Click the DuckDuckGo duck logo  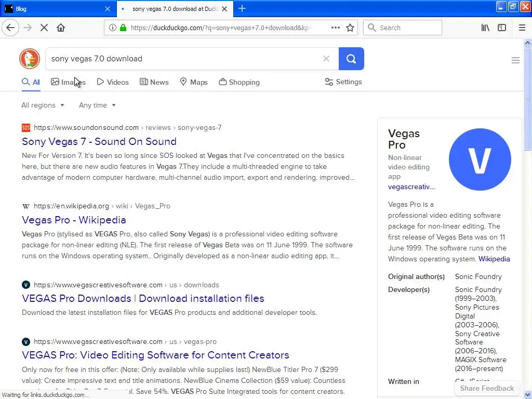pyautogui.click(x=30, y=59)
